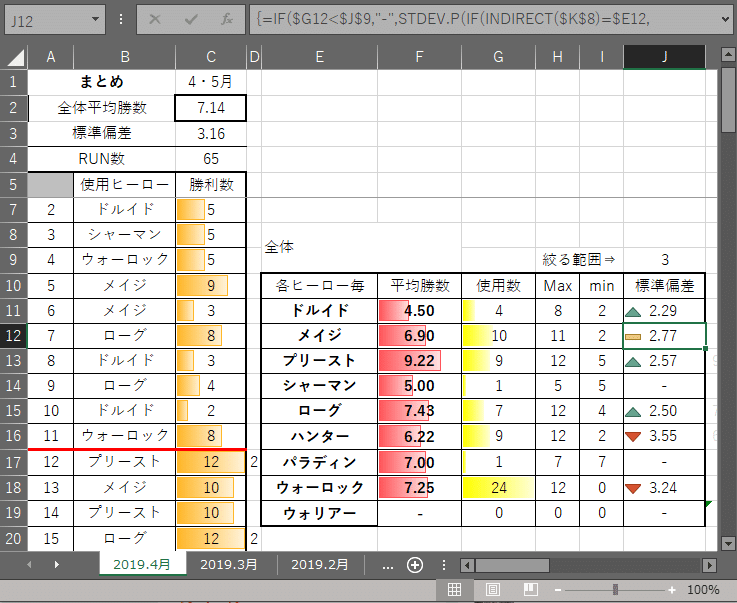
Task: Select ドルイド average wins 4.50 cell
Action: coord(419,311)
